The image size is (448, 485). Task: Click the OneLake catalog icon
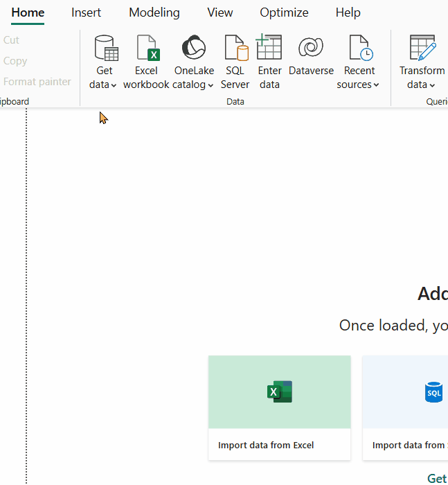click(193, 48)
